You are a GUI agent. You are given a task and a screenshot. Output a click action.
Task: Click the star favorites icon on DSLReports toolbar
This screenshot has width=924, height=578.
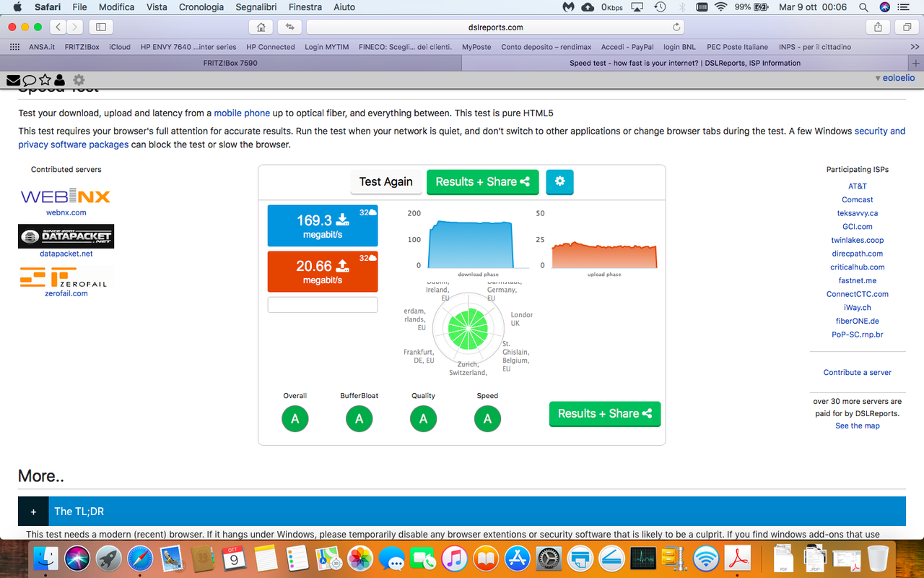(45, 79)
